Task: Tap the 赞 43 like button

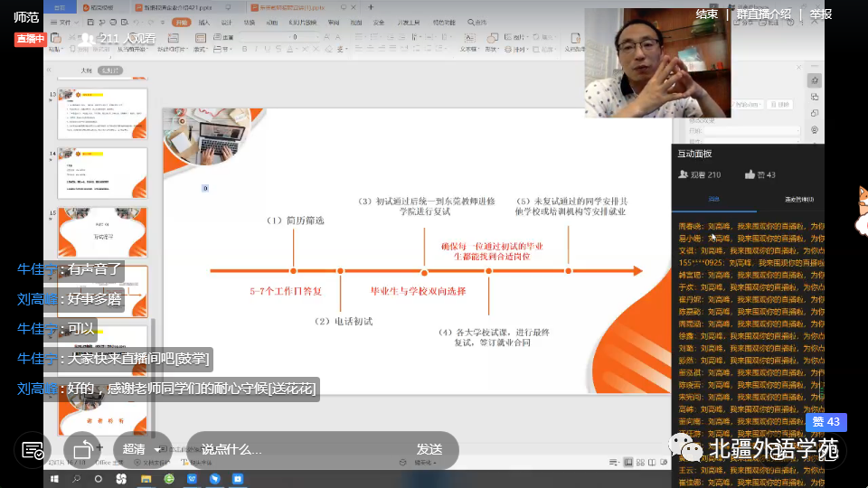Action: click(826, 422)
